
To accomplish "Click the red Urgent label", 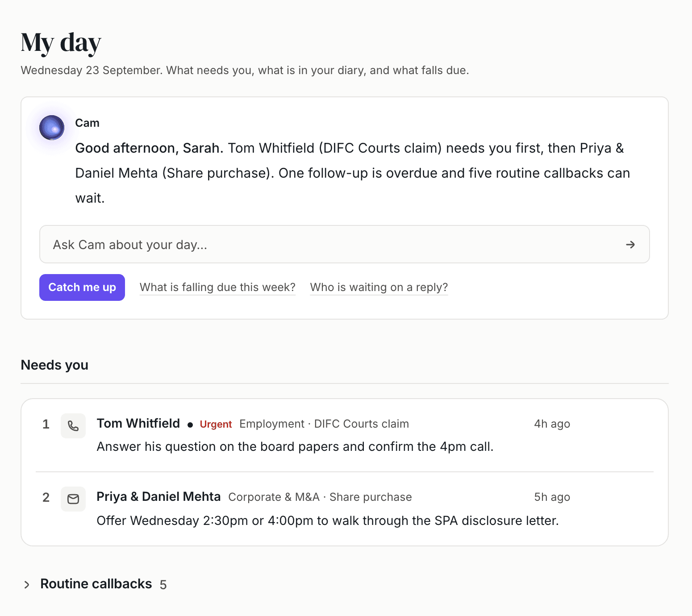I will (216, 424).
